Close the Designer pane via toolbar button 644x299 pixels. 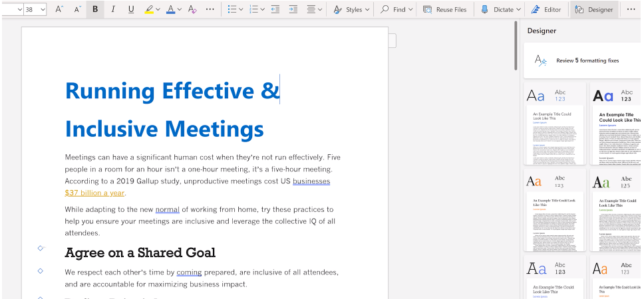click(594, 9)
